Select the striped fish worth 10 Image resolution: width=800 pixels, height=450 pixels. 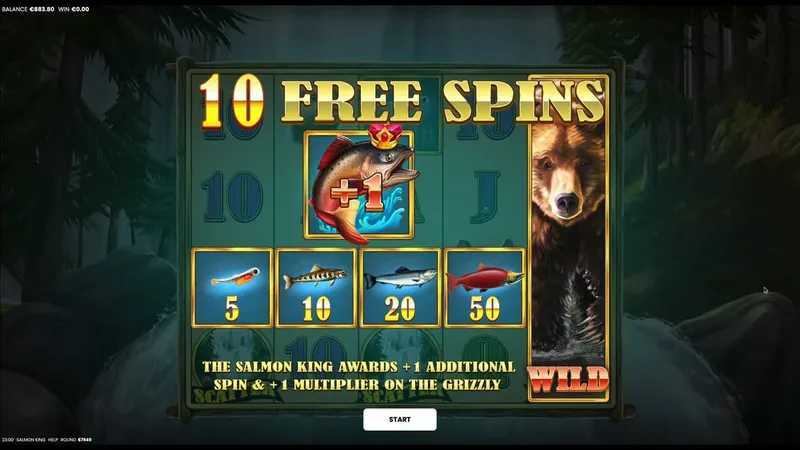coord(316,288)
